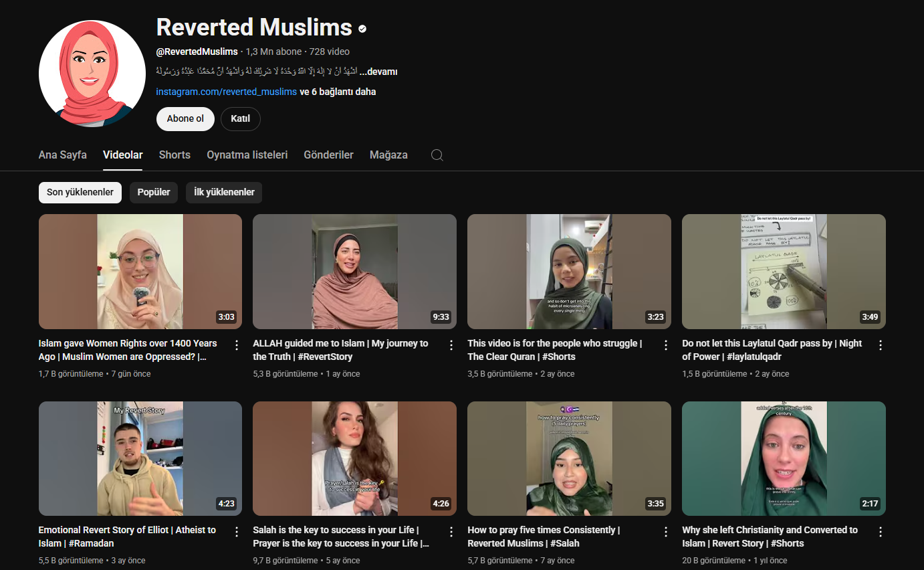Play the 3:35 pray consistently thumbnail
This screenshot has height=570, width=924.
569,458
